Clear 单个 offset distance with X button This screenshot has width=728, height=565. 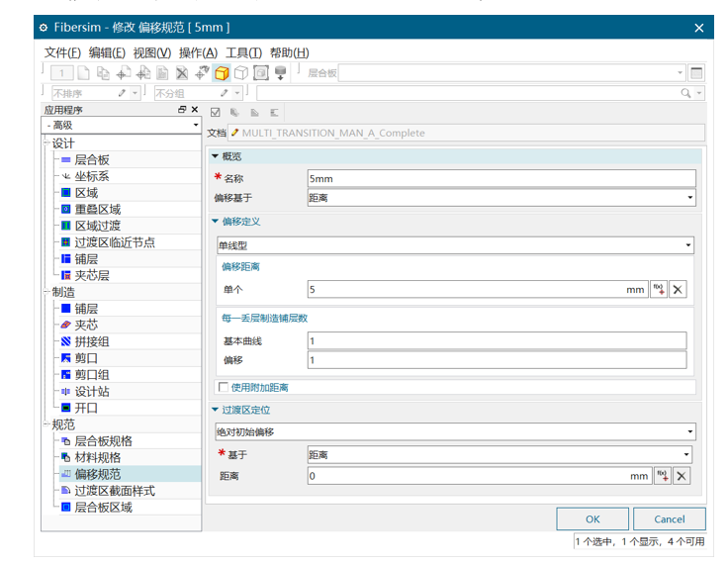click(x=679, y=290)
